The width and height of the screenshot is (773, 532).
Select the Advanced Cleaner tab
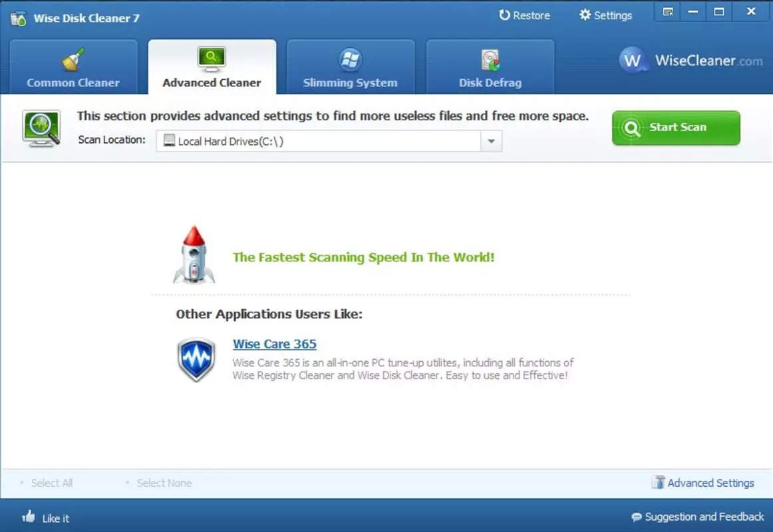212,67
